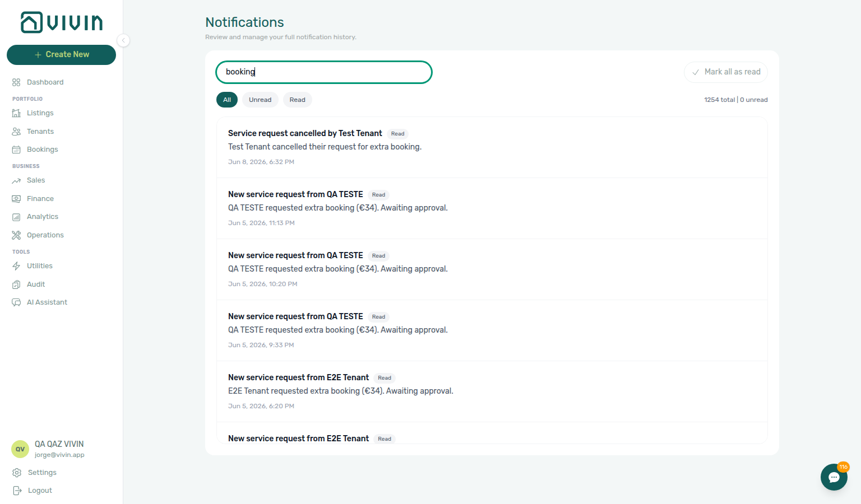Click '1254 total | 0 unread' counter
Screen dimensions: 861x504
click(x=736, y=100)
